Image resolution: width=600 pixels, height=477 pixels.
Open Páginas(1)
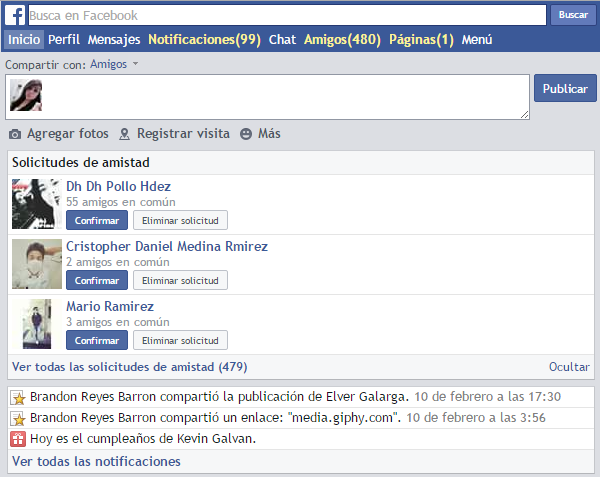pyautogui.click(x=421, y=39)
